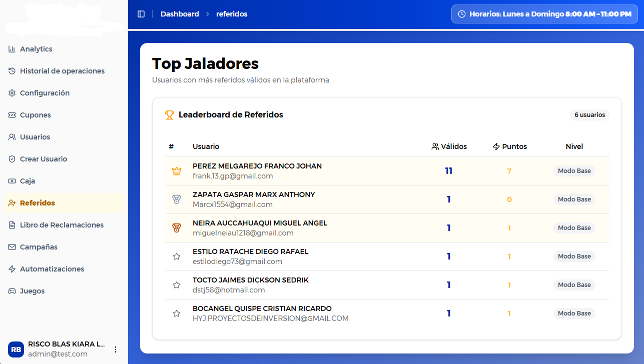The image size is (644, 364).
Task: Navigate to Cupones
Action: tap(64, 115)
